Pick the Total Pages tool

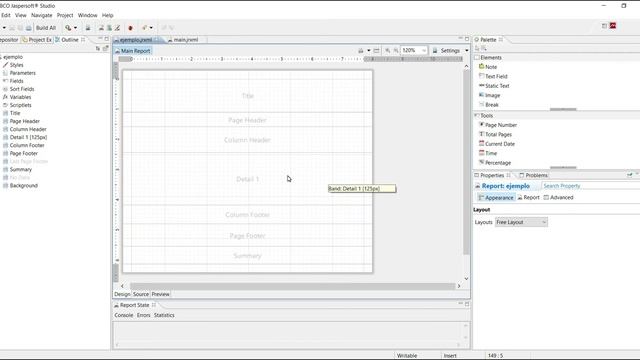495,134
